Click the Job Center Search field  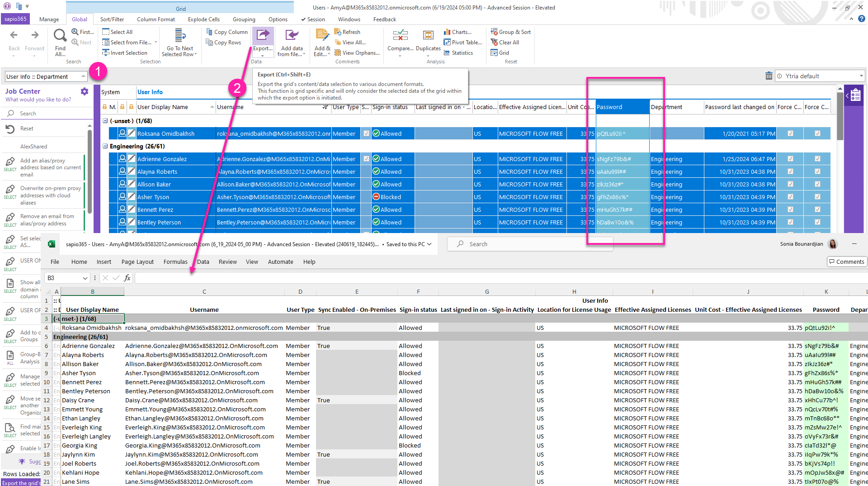coord(47,113)
